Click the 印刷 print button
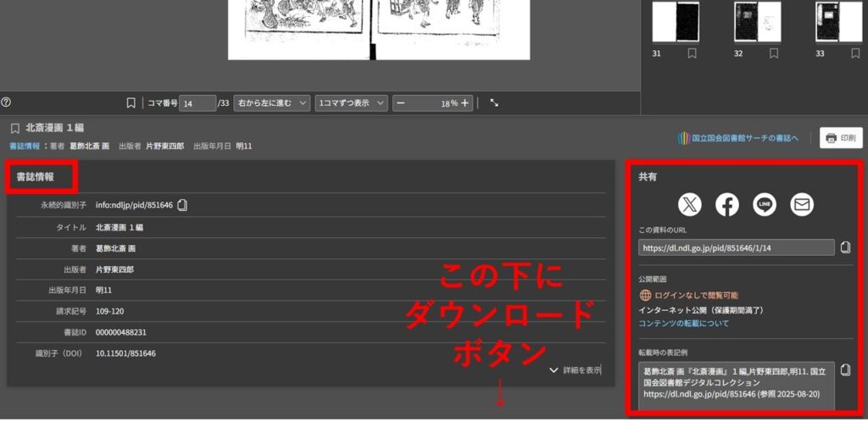The height and width of the screenshot is (422, 868). [x=841, y=138]
